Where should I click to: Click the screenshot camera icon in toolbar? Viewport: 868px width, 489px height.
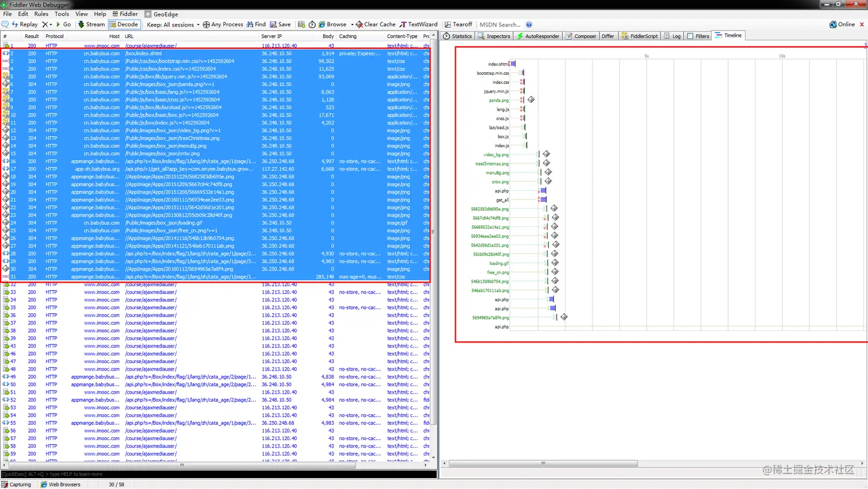[301, 25]
